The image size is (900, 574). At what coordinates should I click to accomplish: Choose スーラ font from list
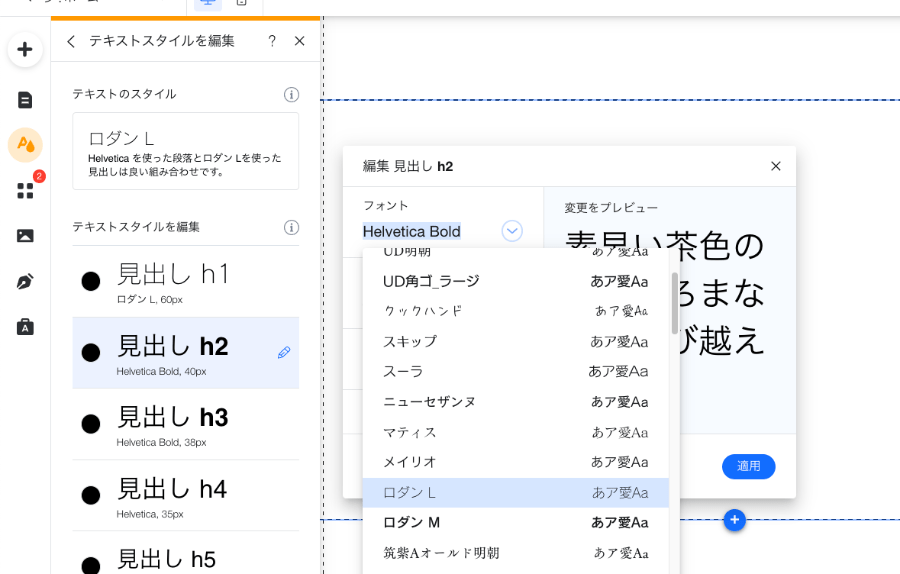coord(515,371)
